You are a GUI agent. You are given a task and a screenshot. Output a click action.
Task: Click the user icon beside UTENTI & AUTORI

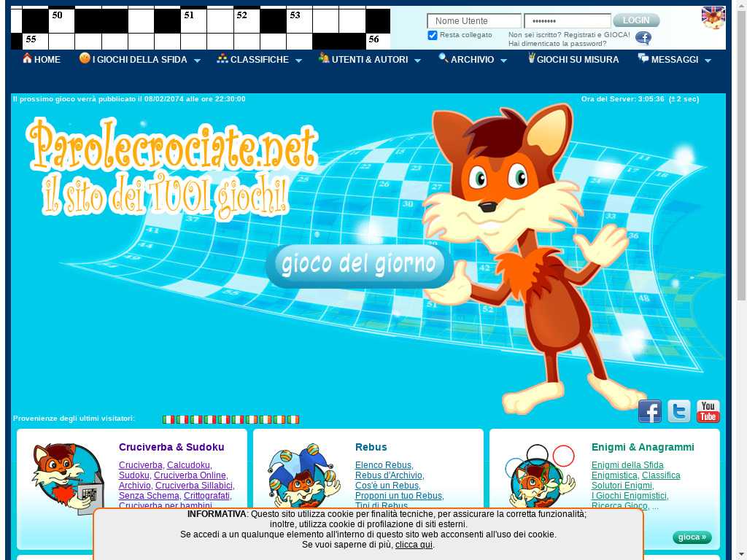point(324,58)
